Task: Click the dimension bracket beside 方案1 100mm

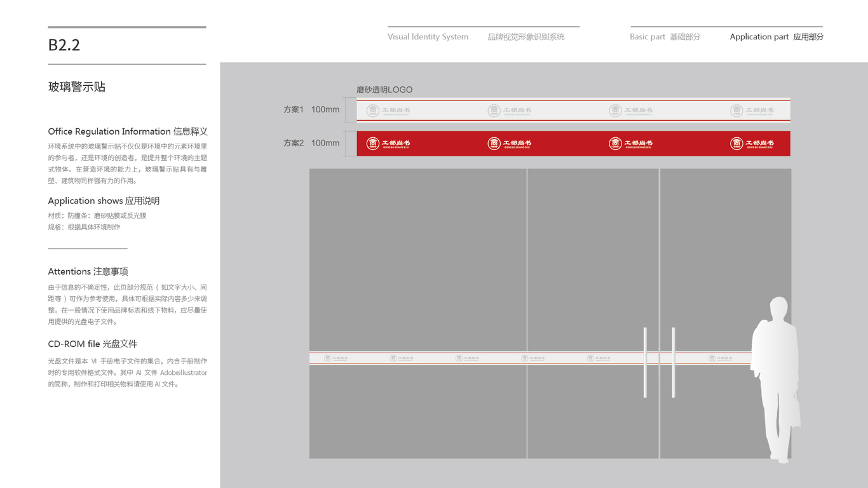Action: click(x=349, y=109)
